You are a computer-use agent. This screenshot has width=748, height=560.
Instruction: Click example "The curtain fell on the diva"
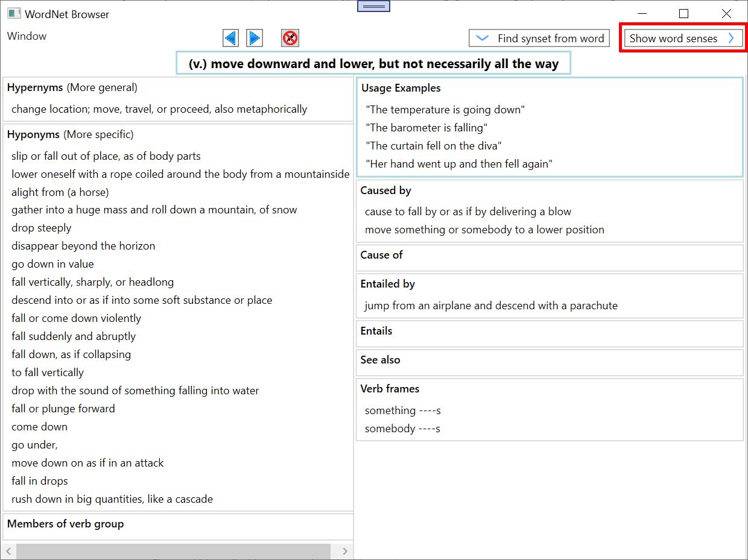coord(434,146)
